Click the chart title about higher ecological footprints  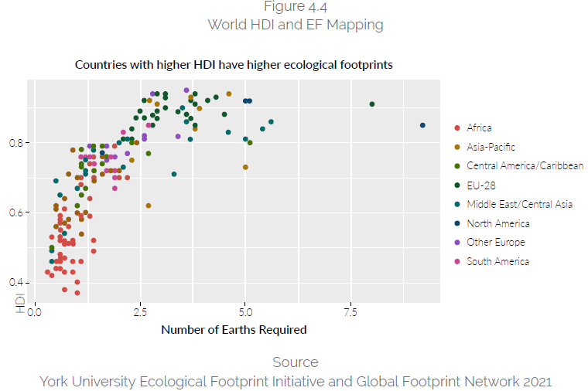pyautogui.click(x=234, y=65)
